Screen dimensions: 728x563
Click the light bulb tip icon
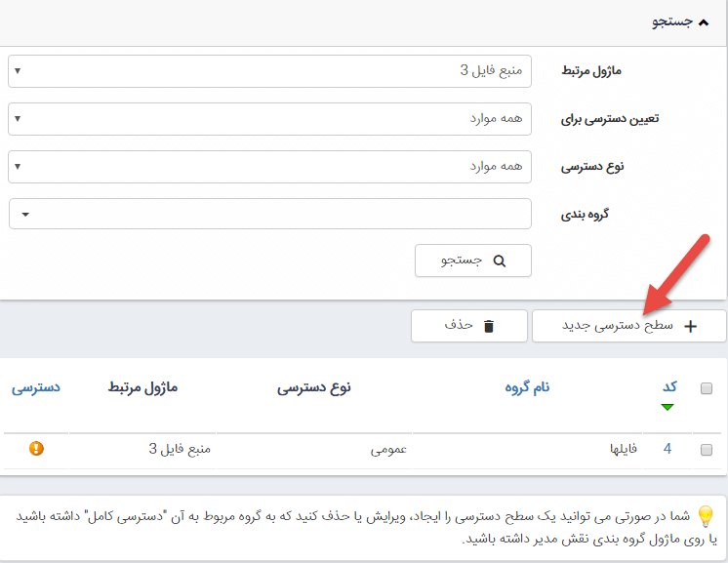(x=705, y=516)
